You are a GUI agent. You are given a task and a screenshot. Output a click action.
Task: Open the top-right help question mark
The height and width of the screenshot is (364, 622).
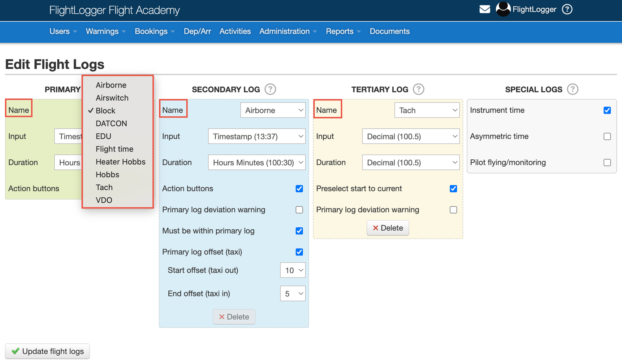pos(567,10)
